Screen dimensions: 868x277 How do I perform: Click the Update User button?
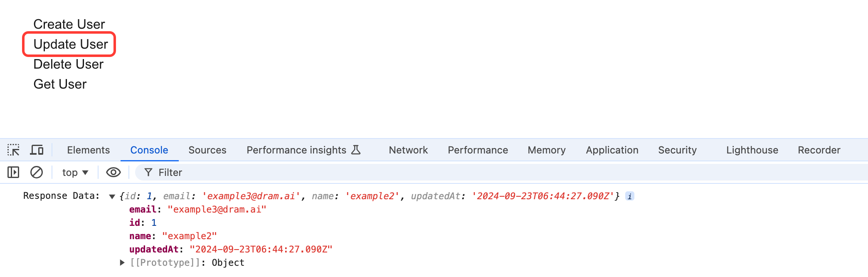[x=70, y=44]
